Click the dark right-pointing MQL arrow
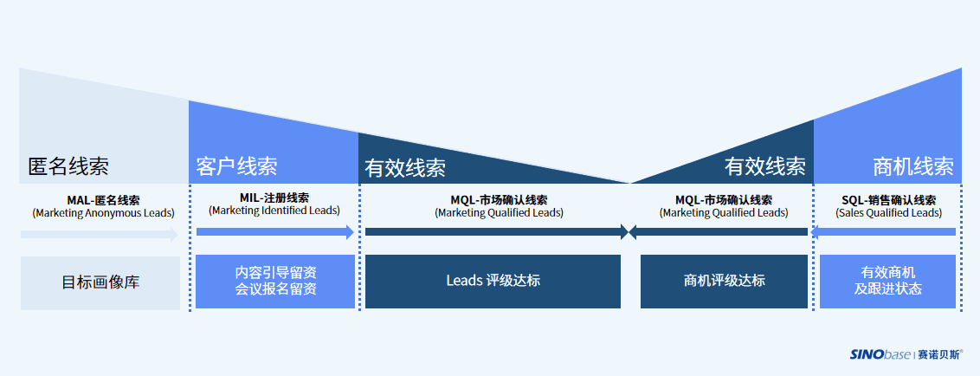Screen dimensions: 980x376 (x=497, y=232)
